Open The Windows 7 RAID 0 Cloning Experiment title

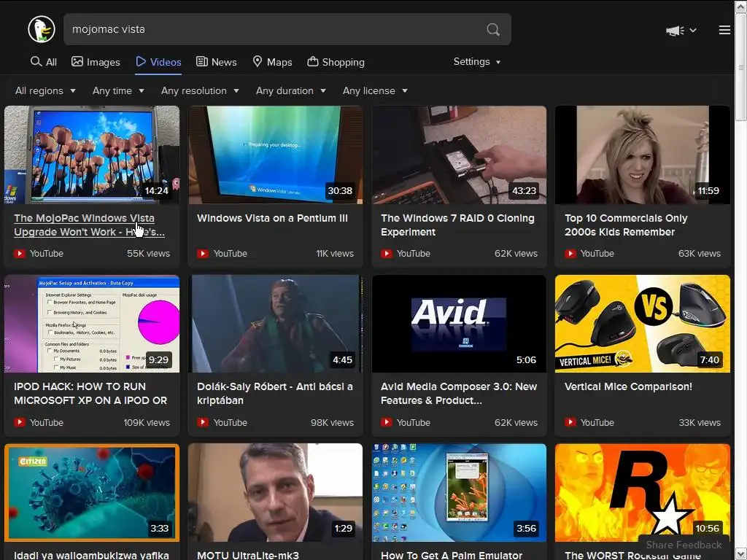tap(457, 225)
